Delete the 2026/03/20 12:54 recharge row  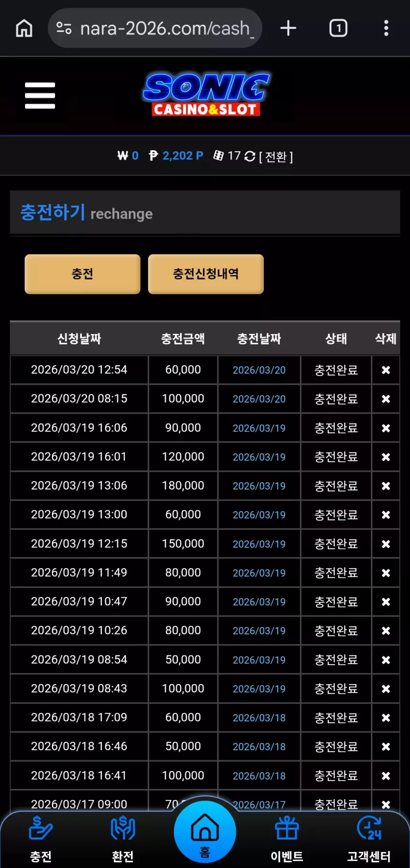tap(386, 370)
